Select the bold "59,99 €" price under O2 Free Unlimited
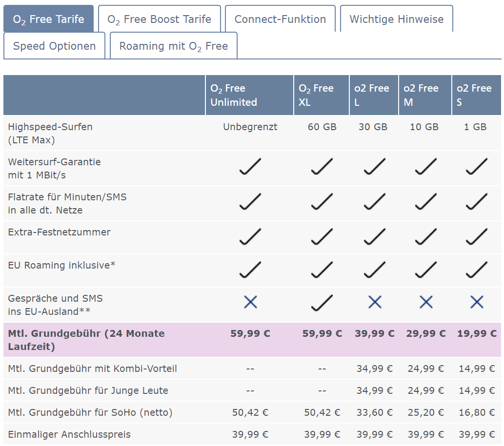This screenshot has width=504, height=446. pos(250,333)
